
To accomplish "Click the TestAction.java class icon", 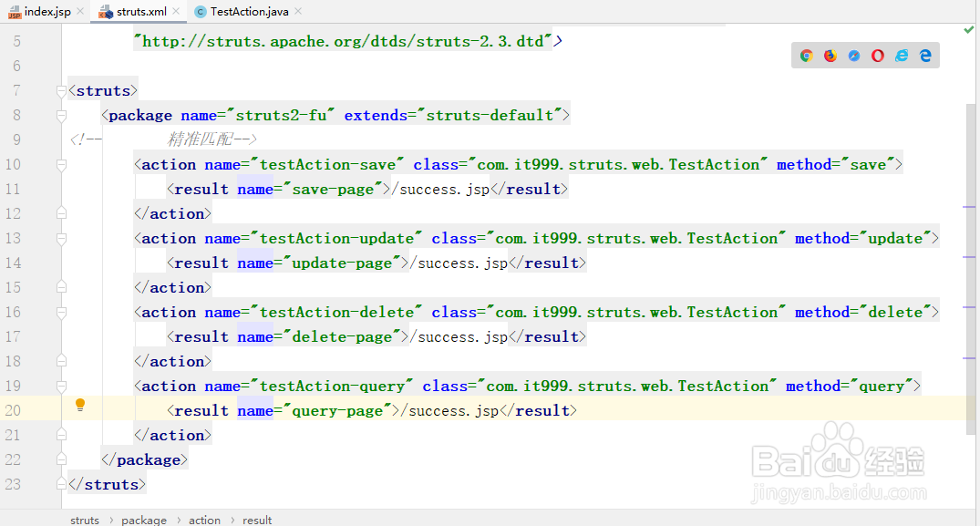I will (200, 12).
